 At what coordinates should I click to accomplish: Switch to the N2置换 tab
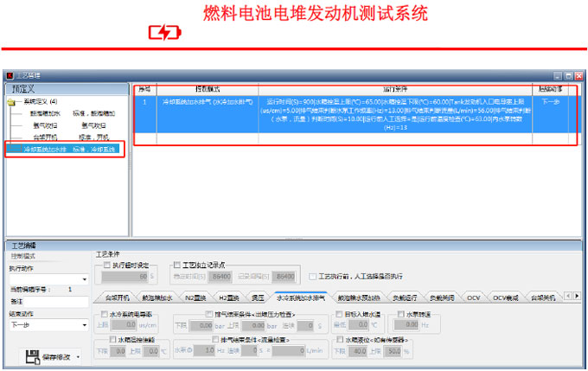pos(197,297)
